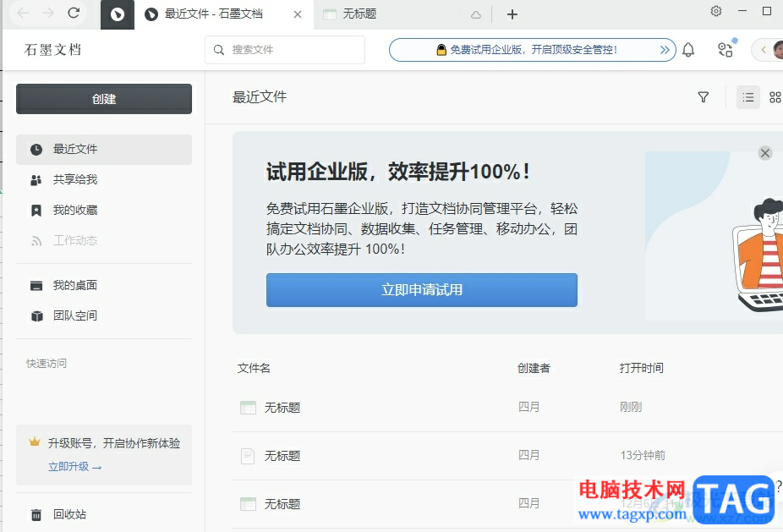Screen dimensions: 783x532
Task: Open the settings gear in the title bar
Action: 716,11
